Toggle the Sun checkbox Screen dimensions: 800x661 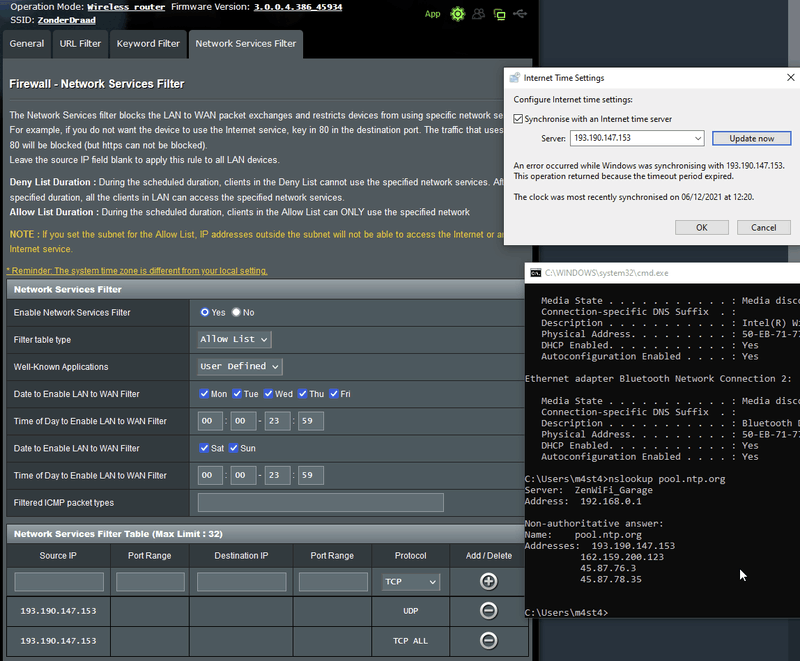(x=234, y=448)
